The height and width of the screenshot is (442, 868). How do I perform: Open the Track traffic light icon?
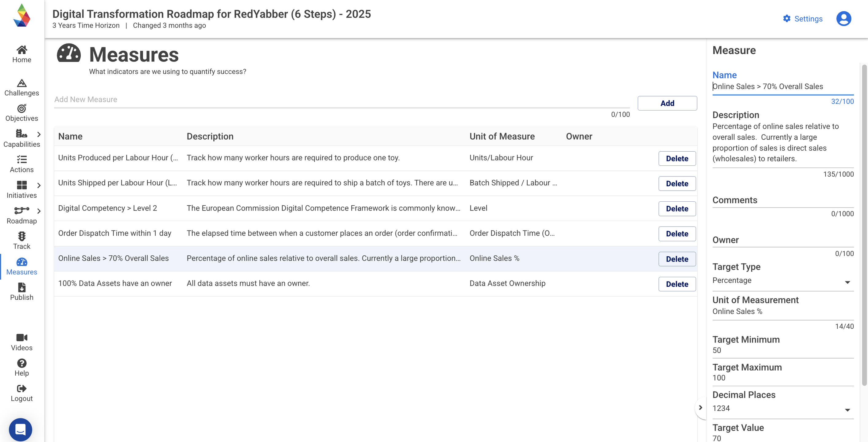click(x=21, y=236)
